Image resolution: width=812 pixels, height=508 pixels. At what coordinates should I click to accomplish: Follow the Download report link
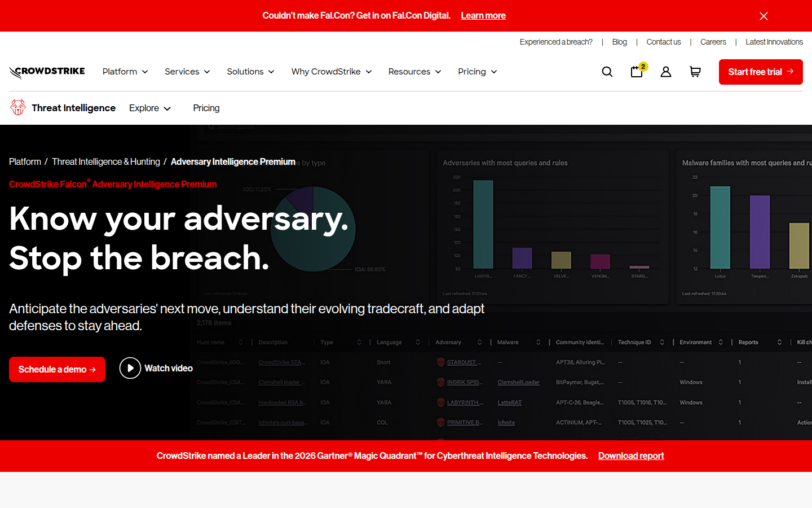click(631, 456)
